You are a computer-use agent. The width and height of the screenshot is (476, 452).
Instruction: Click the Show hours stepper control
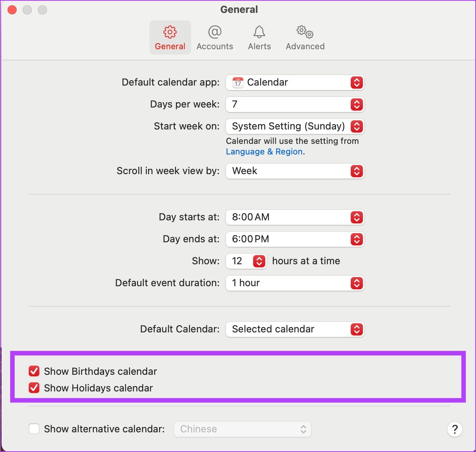point(259,261)
